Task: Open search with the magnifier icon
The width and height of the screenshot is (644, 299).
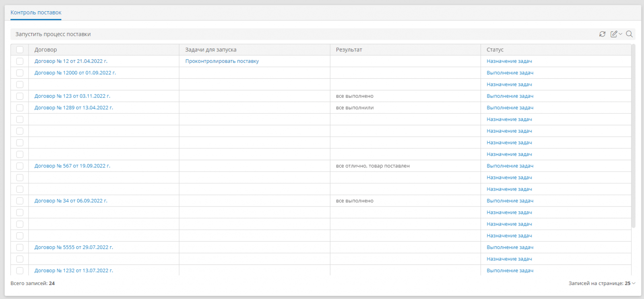Action: click(630, 34)
